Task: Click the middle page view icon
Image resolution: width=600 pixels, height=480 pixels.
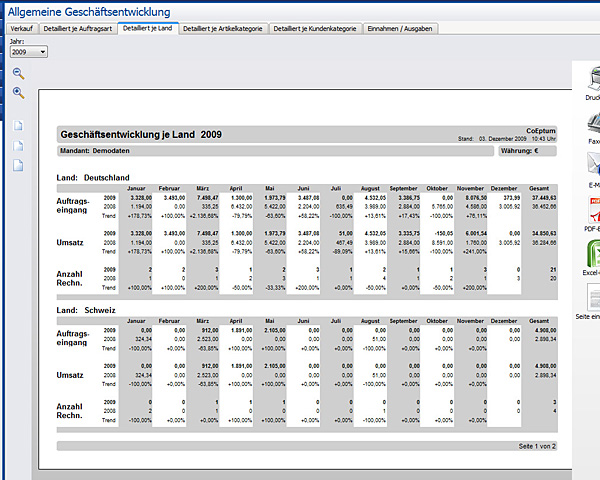Action: (x=18, y=146)
